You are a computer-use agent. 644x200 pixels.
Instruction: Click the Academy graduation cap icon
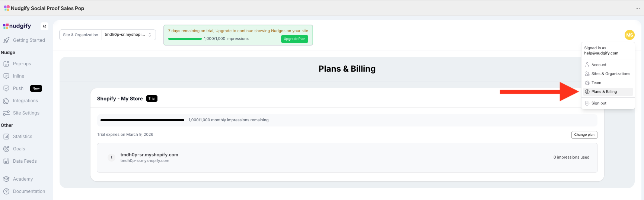[6, 179]
